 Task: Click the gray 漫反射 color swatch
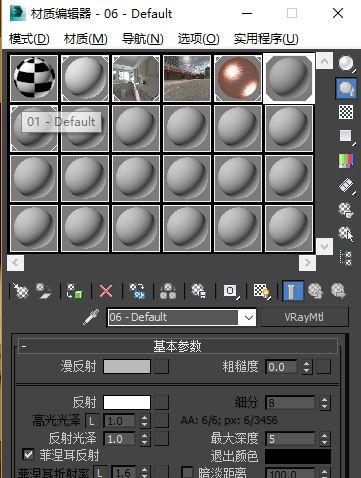pyautogui.click(x=127, y=367)
